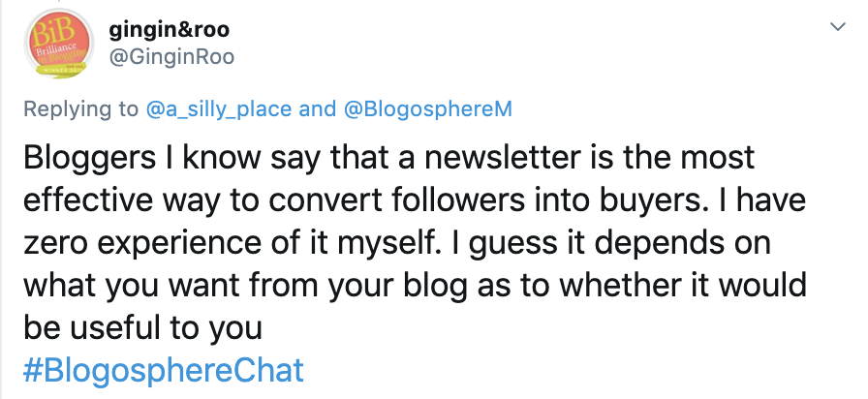The width and height of the screenshot is (868, 399).
Task: Click the "Replying to" label text
Action: [80, 108]
